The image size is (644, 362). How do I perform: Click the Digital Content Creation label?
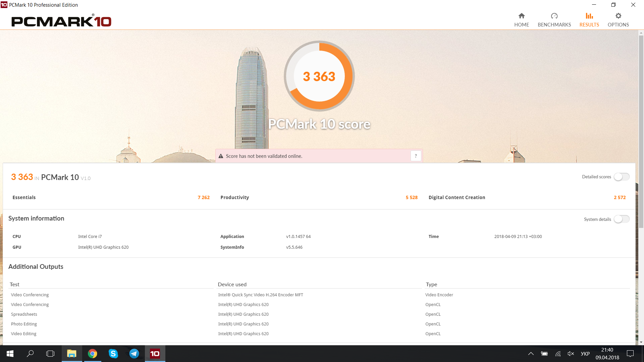pos(457,197)
